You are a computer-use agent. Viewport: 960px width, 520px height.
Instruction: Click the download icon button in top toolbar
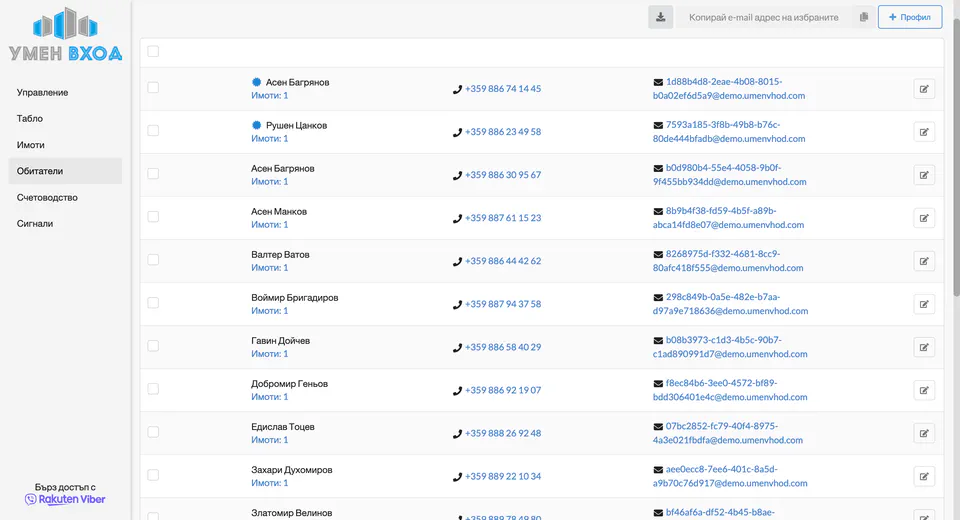pos(660,17)
